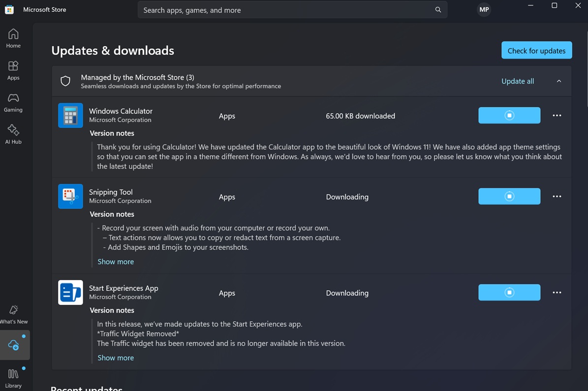The height and width of the screenshot is (391, 588).
Task: Show more Snipping Tool version notes
Action: pyautogui.click(x=116, y=261)
